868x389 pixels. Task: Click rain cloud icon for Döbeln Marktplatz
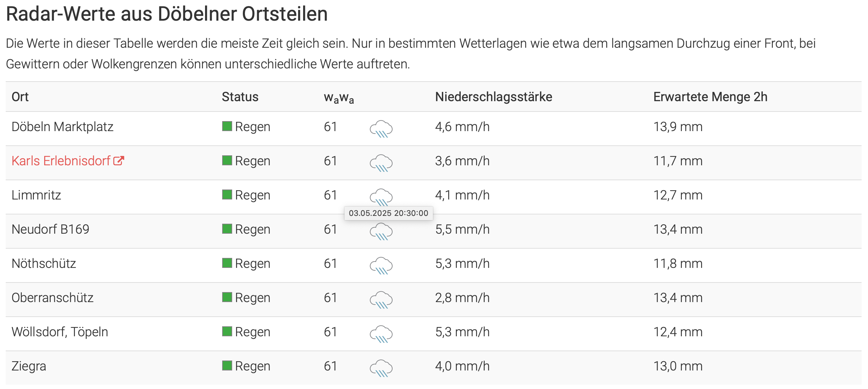pos(381,129)
